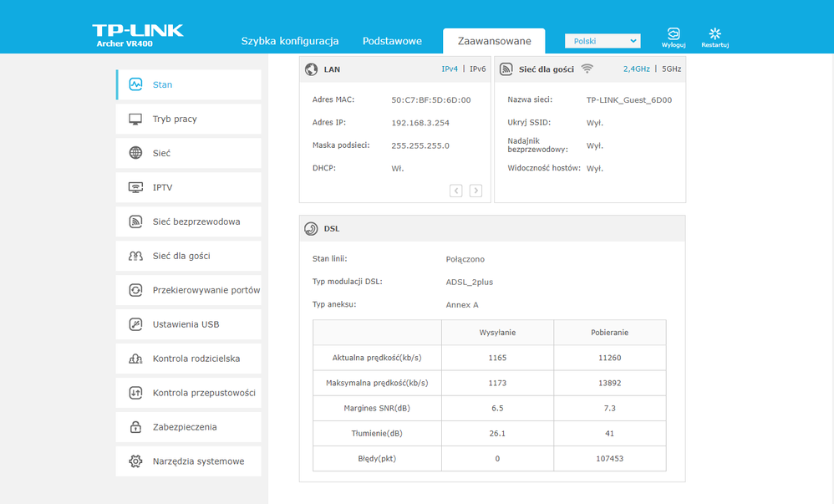Screen dimensions: 834x504
Task: Click the Kontrola rodzicielska icon
Action: coord(135,359)
